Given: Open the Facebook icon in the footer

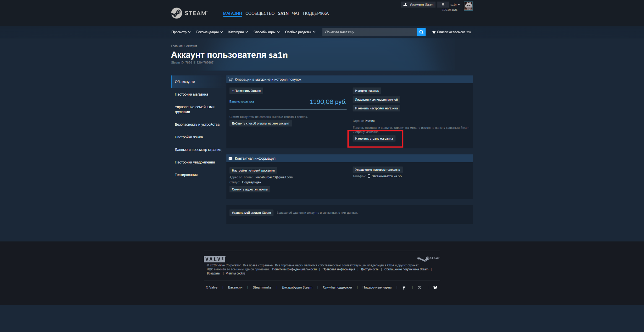Looking at the screenshot, I should tap(404, 287).
